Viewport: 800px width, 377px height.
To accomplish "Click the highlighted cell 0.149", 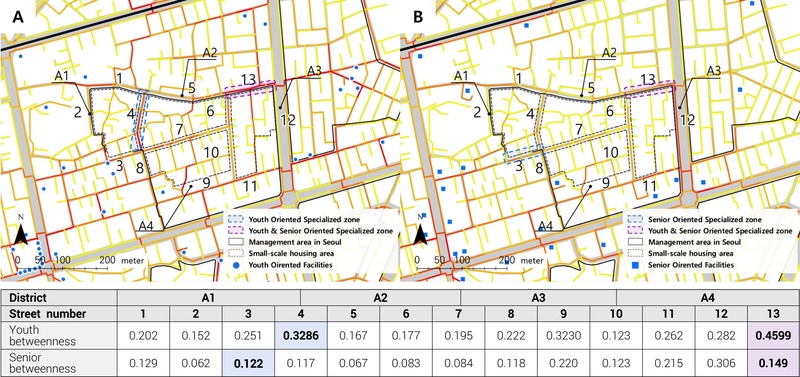I will (774, 363).
